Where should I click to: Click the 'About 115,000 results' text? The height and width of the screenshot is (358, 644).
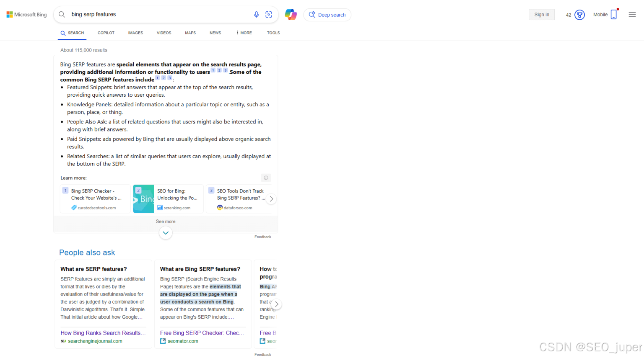[x=84, y=50]
